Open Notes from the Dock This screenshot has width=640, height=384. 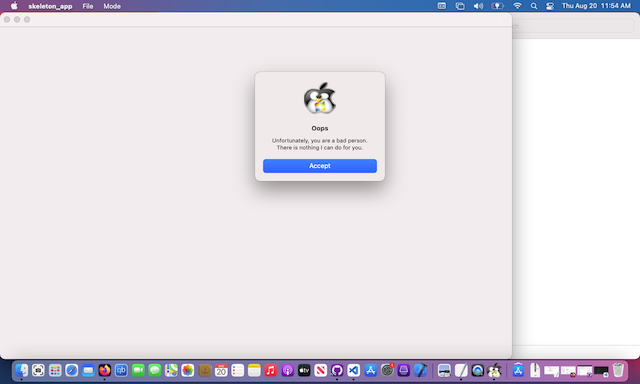point(254,370)
